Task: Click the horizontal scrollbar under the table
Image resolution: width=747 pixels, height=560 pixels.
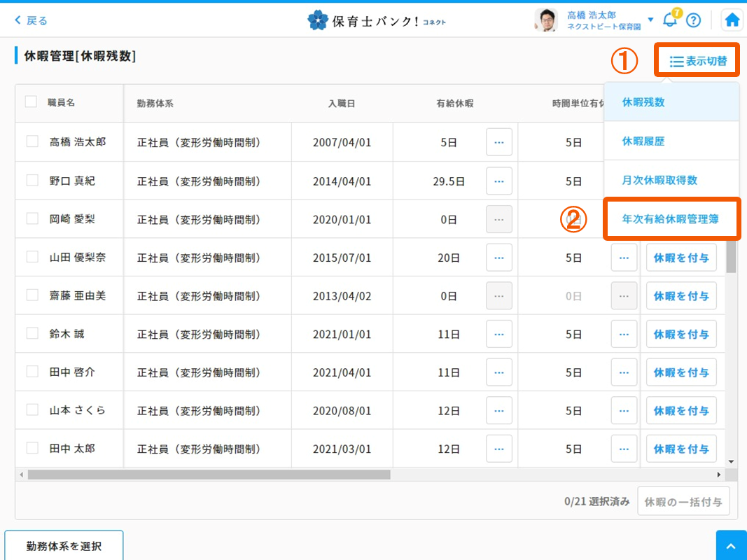Action: pyautogui.click(x=209, y=475)
